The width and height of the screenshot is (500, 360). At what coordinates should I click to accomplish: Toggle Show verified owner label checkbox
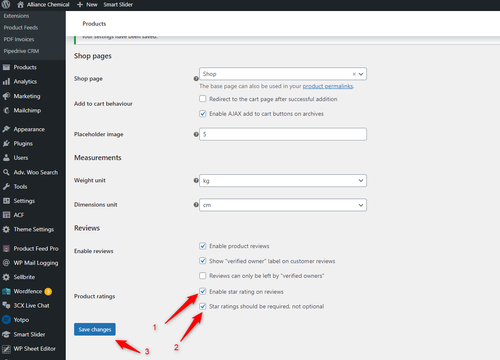coord(203,261)
